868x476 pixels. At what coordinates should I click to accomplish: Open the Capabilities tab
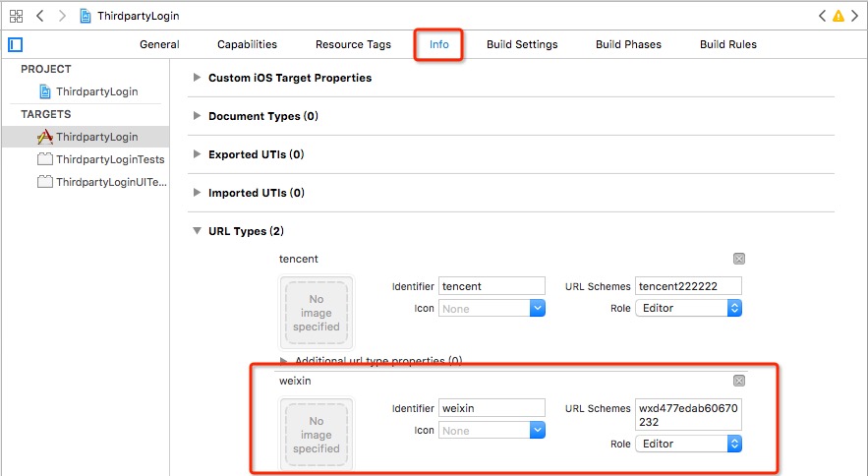coord(247,44)
